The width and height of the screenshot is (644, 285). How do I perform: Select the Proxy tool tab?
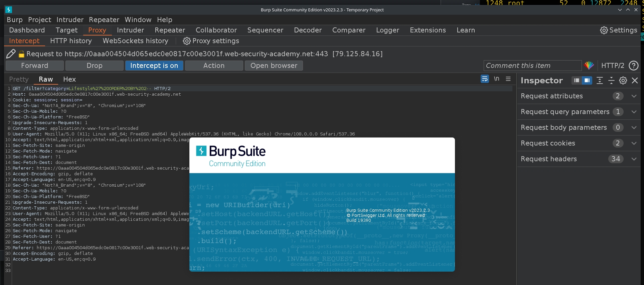tap(97, 30)
